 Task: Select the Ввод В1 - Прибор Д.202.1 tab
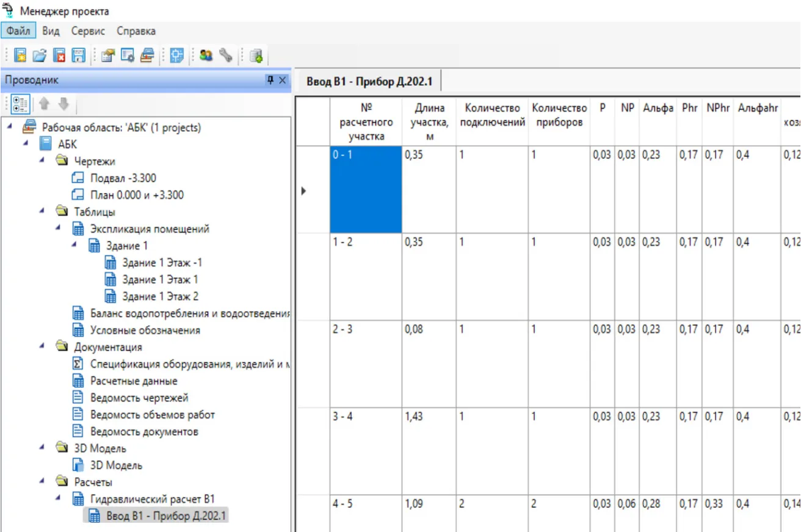tap(368, 81)
